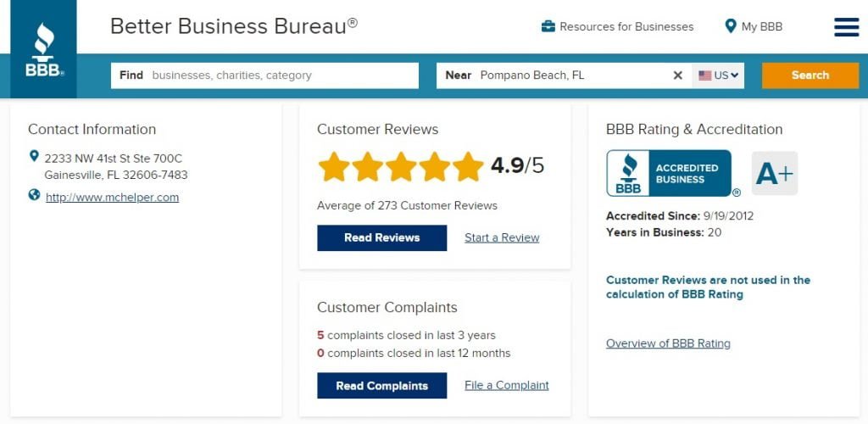868x424 pixels.
Task: Click the map pin icon beside address
Action: (34, 156)
